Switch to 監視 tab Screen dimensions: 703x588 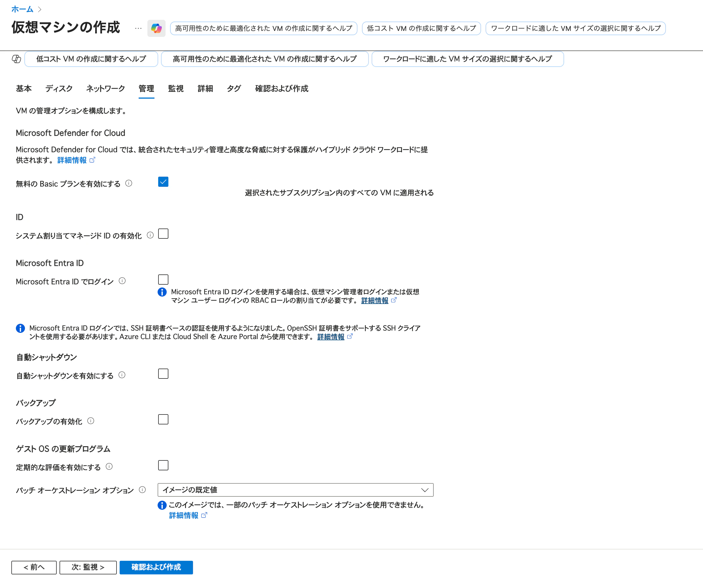[x=176, y=88]
